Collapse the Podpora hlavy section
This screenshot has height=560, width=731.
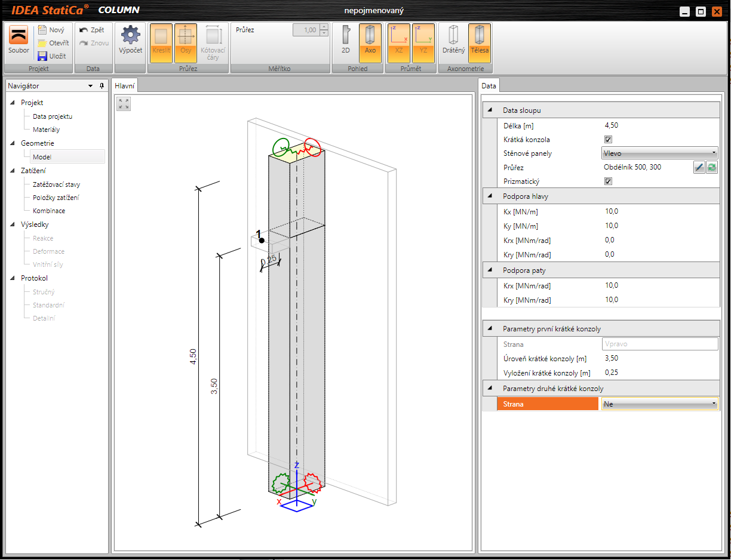490,196
